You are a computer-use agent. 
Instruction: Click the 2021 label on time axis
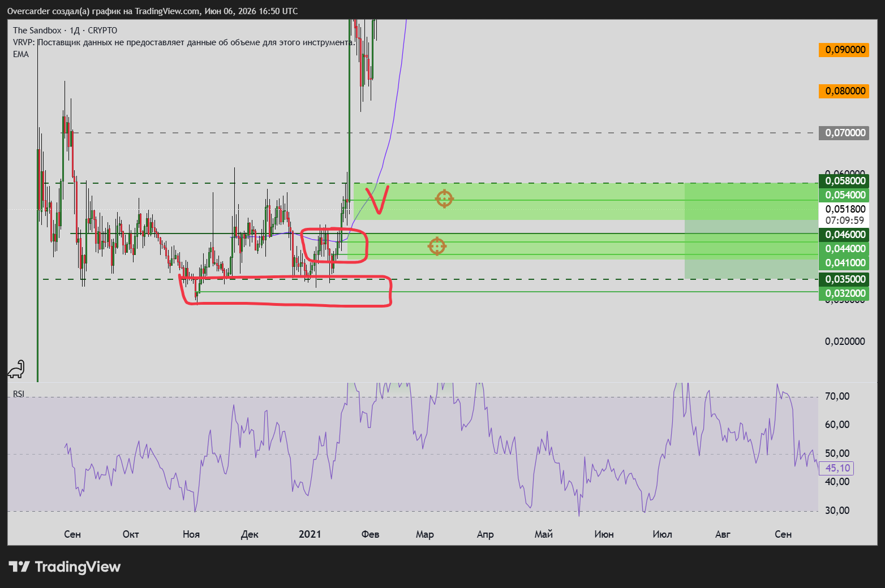(x=310, y=534)
